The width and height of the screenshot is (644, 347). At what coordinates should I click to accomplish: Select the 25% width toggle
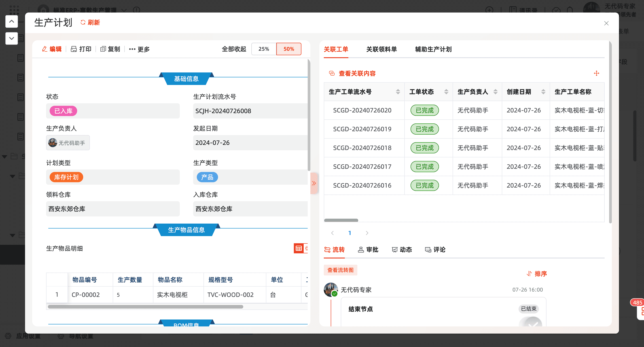tap(264, 49)
